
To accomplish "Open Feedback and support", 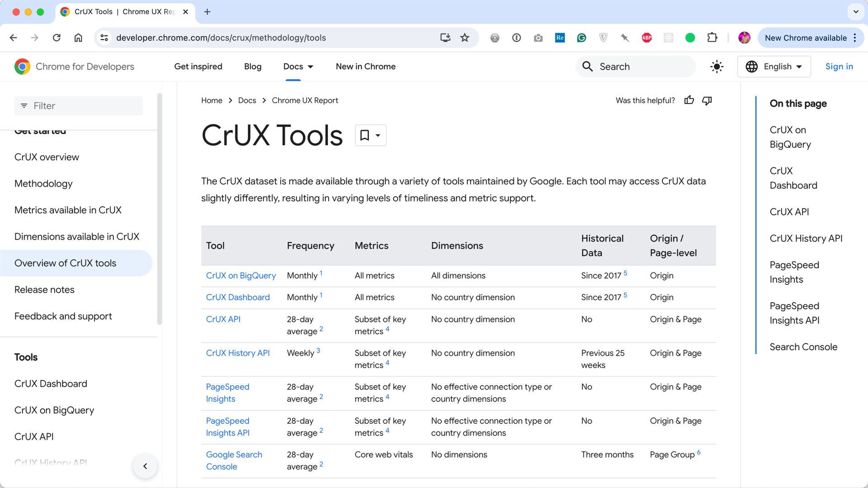I will pos(63,316).
